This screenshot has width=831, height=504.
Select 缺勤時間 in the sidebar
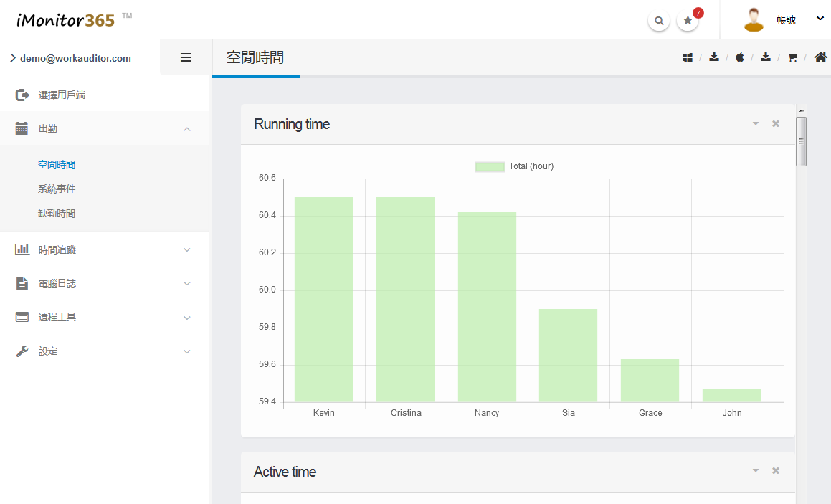[57, 214]
